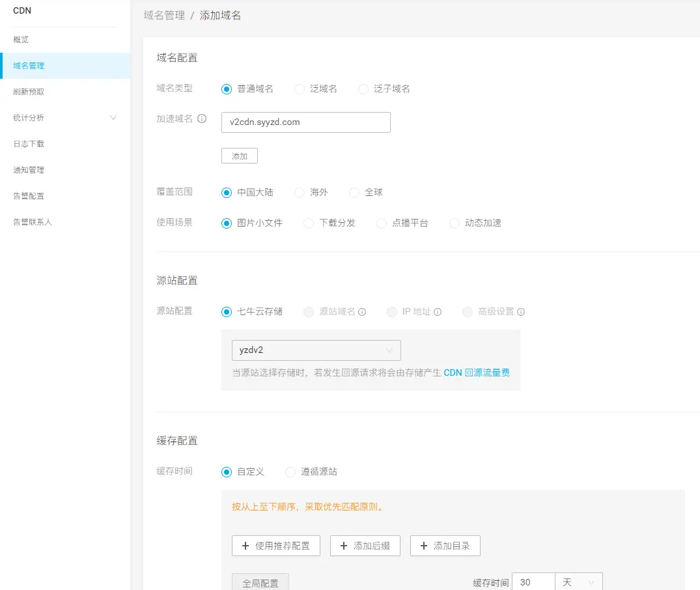
Task: Go to 日志下载 sidebar item
Action: (x=29, y=144)
